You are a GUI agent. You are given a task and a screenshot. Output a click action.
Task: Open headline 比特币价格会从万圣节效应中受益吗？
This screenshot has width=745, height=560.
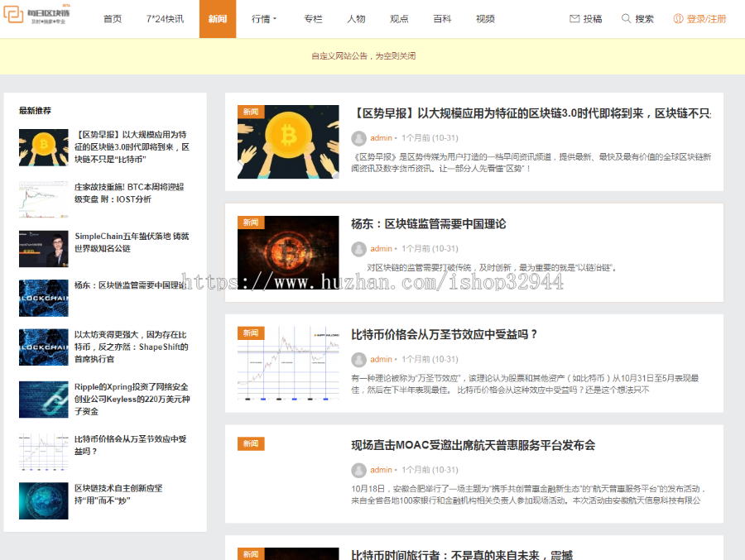(445, 334)
